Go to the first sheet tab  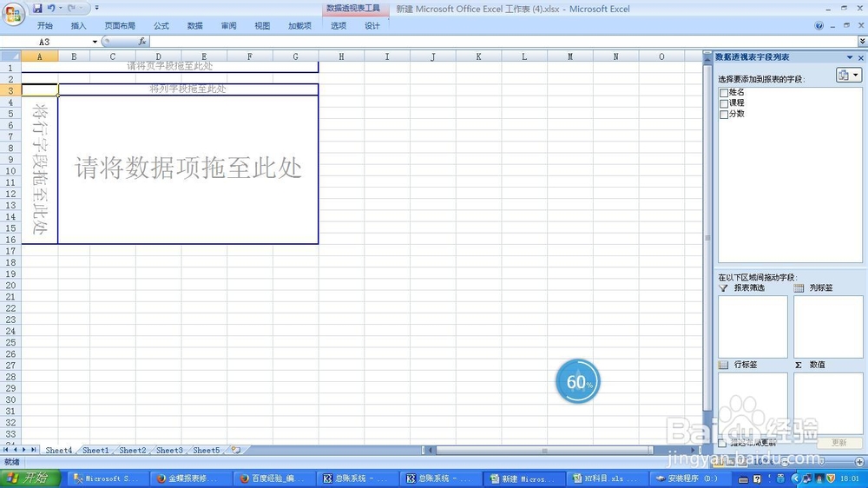5,451
